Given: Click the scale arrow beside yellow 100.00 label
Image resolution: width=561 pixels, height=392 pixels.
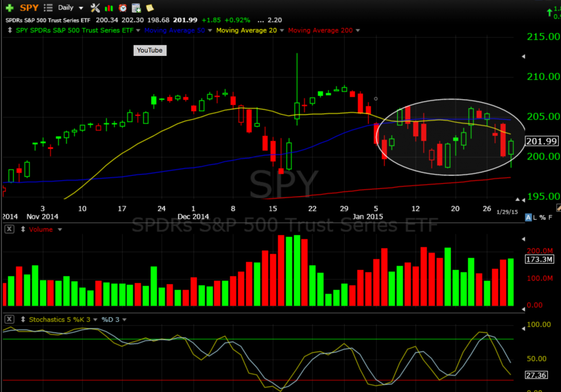Looking at the screenshot, I should pos(523,328).
